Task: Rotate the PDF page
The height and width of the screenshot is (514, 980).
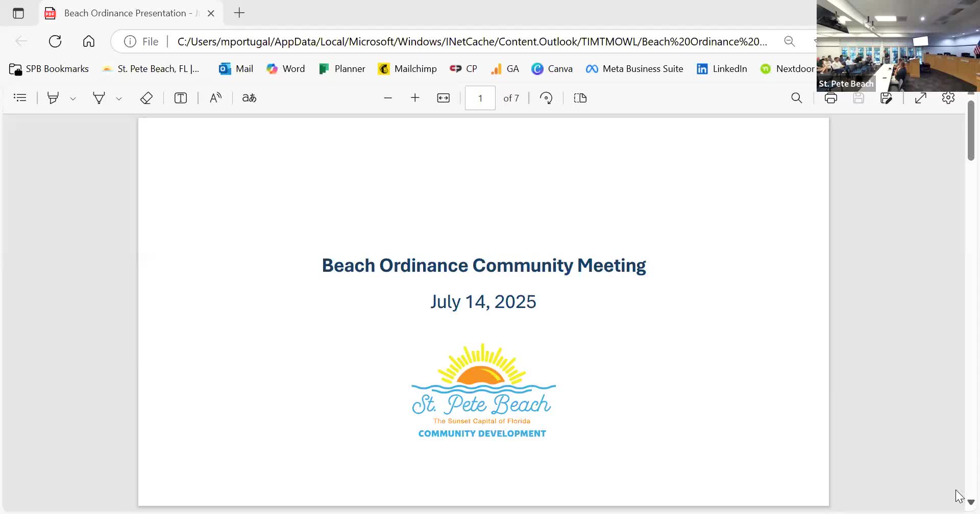Action: (x=546, y=98)
